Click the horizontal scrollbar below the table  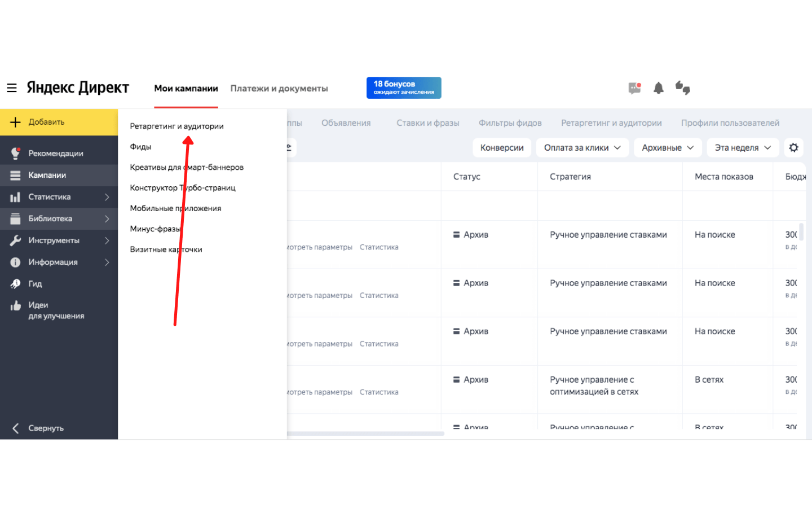[x=367, y=433]
